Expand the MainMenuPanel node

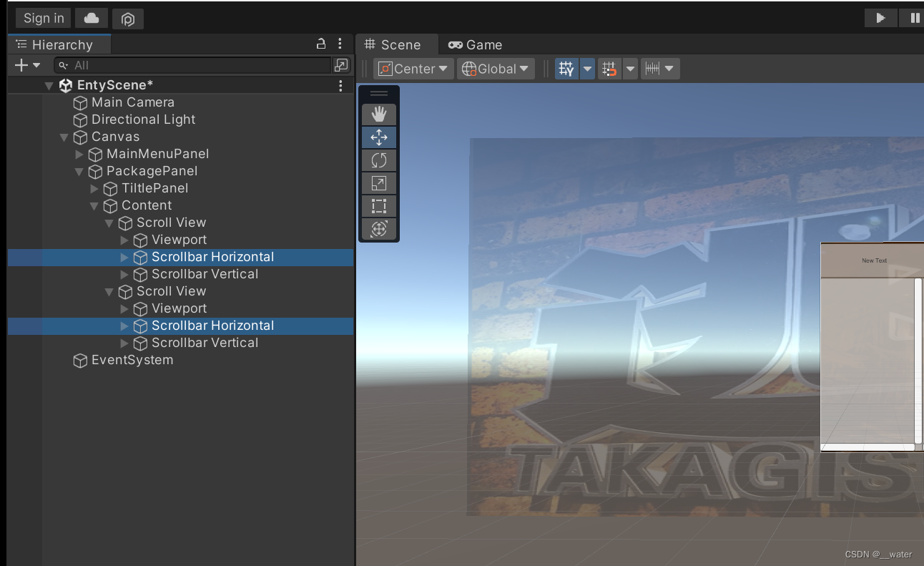click(79, 155)
